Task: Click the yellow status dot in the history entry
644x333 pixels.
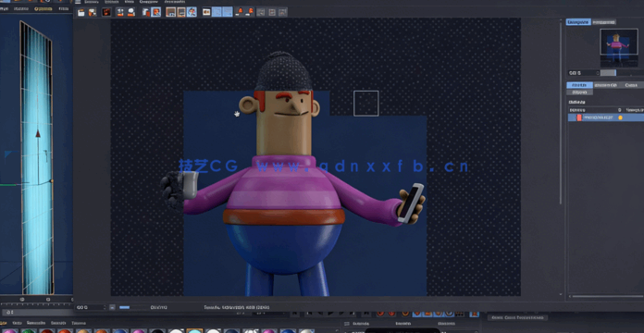Action: [620, 117]
